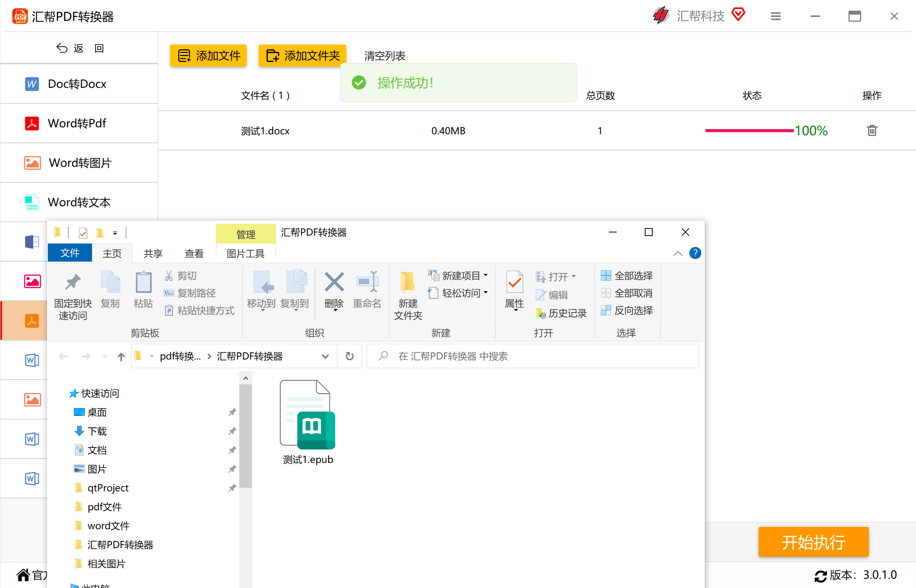Screen dimensions: 916x588
Task: Switch to the 共享 ribbon tab
Action: coord(153,253)
